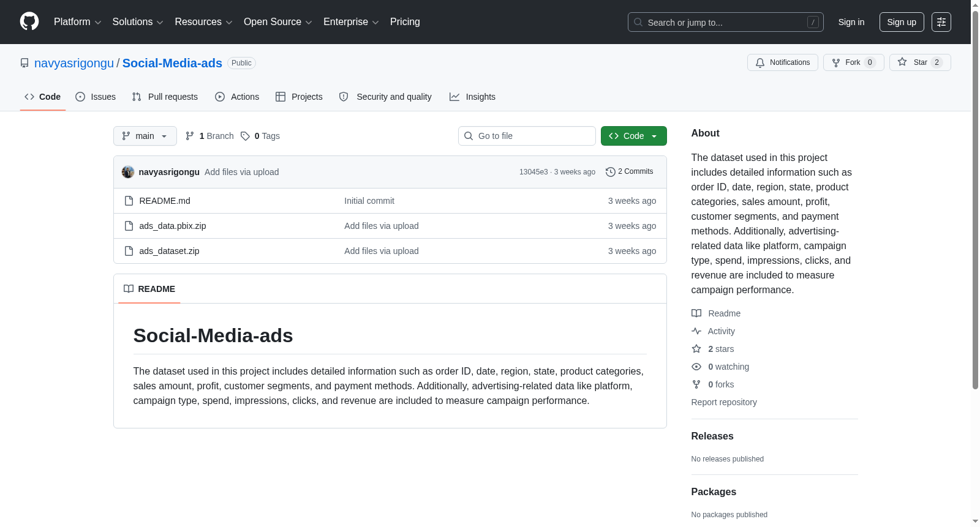980x527 pixels.
Task: Click the Notifications bell icon
Action: 760,62
